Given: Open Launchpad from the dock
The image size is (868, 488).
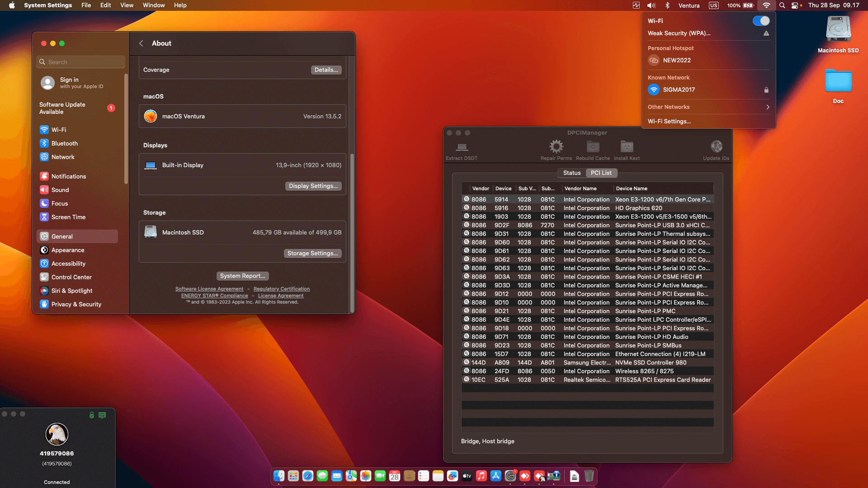Looking at the screenshot, I should click(x=293, y=476).
